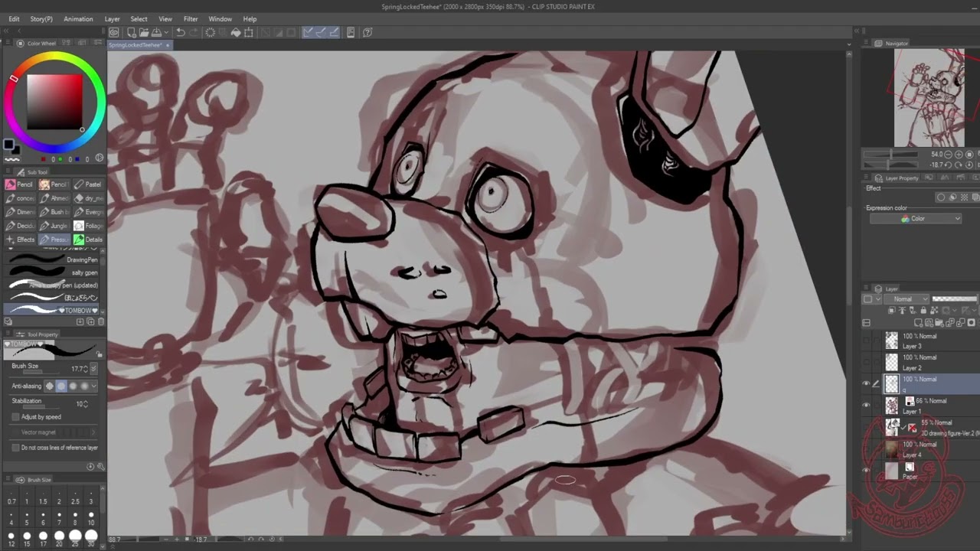Open the Save icon dropdown arrow

tap(165, 32)
